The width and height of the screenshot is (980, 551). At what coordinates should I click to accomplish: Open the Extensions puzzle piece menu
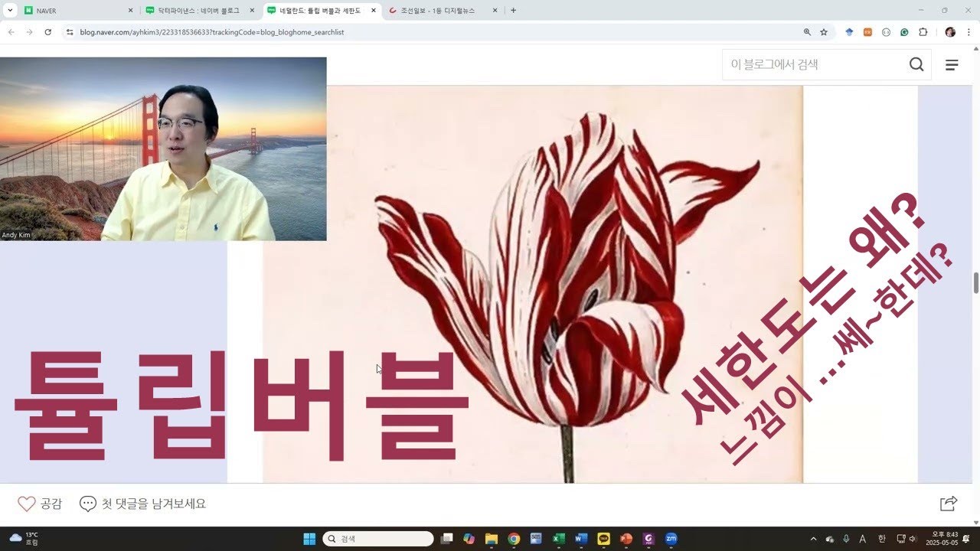(x=923, y=32)
